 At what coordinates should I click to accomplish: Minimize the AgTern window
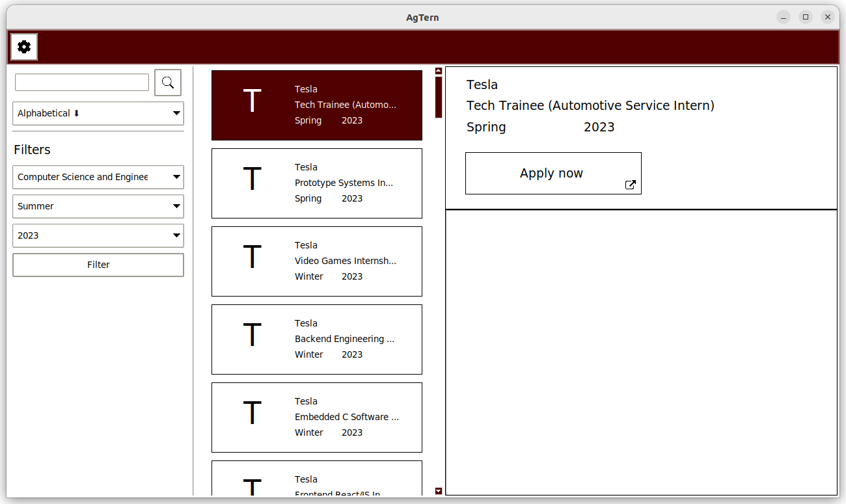(x=784, y=17)
